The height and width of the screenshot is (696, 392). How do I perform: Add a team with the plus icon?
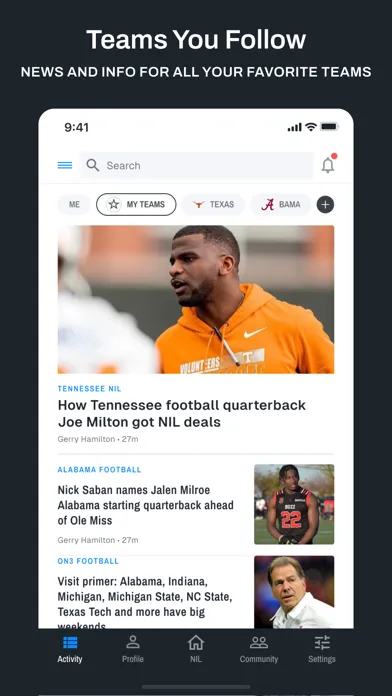[x=325, y=205]
